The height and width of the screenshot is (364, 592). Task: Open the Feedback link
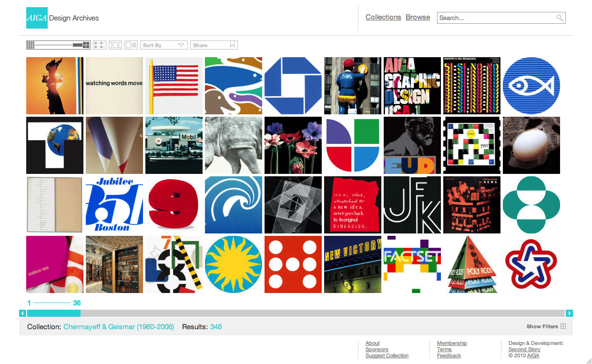pyautogui.click(x=449, y=355)
